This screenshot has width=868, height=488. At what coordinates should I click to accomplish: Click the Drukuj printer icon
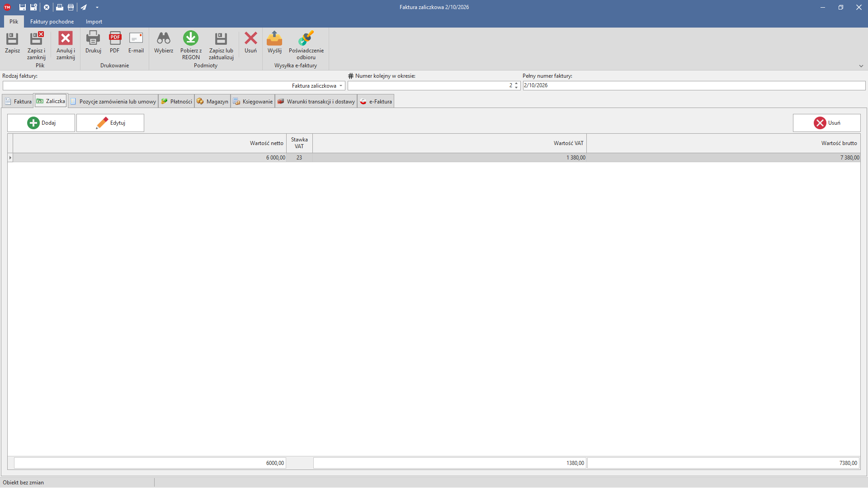(93, 38)
